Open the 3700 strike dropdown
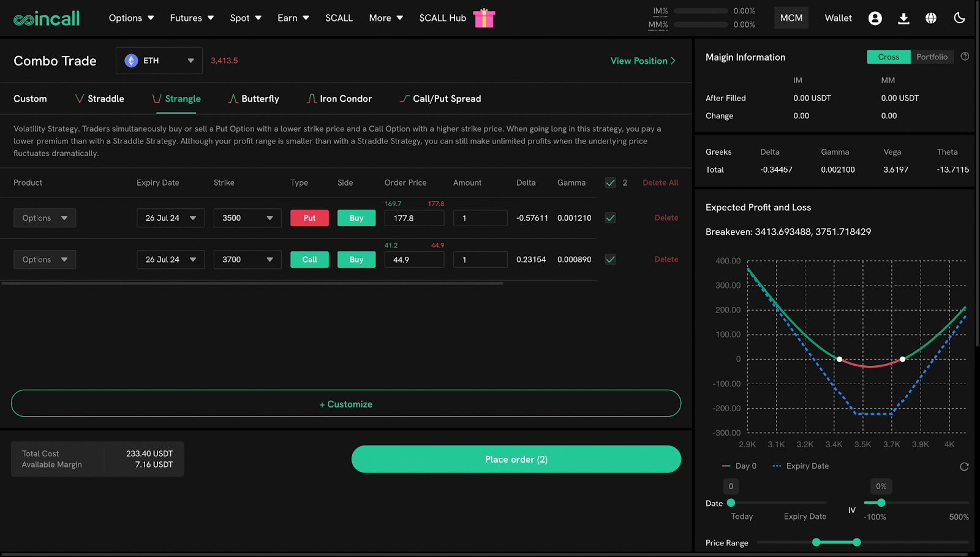 (247, 260)
